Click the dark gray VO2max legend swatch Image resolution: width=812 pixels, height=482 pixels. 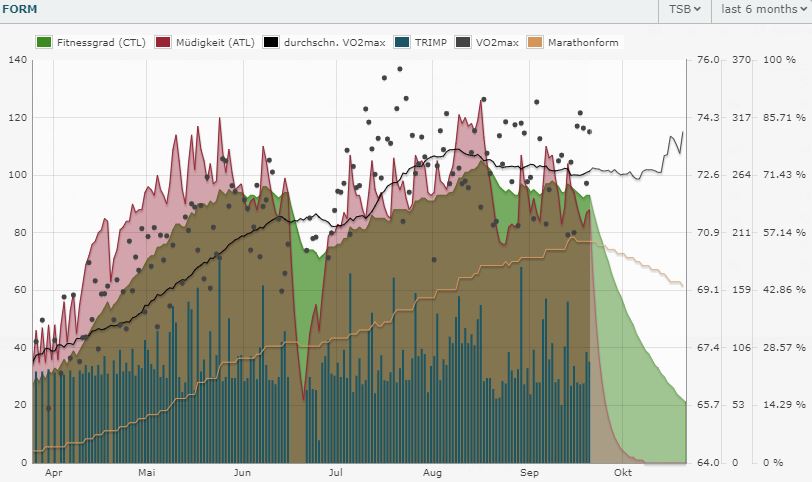click(x=463, y=43)
